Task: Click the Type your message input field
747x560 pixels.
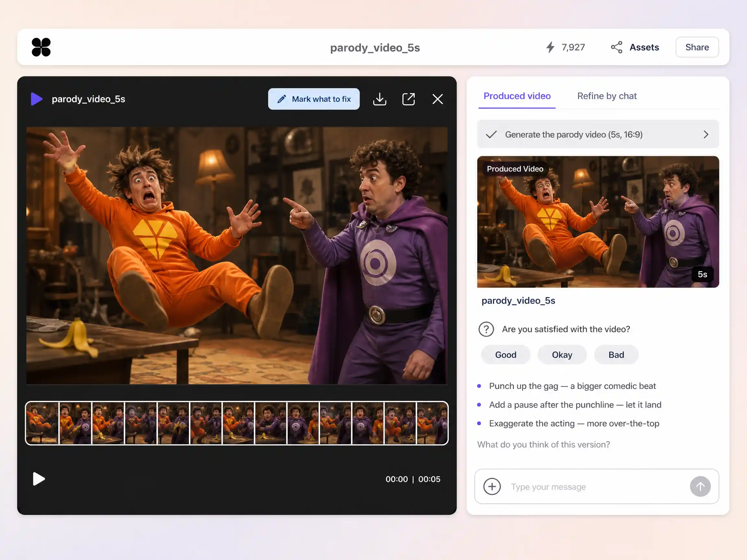Action: (x=596, y=486)
